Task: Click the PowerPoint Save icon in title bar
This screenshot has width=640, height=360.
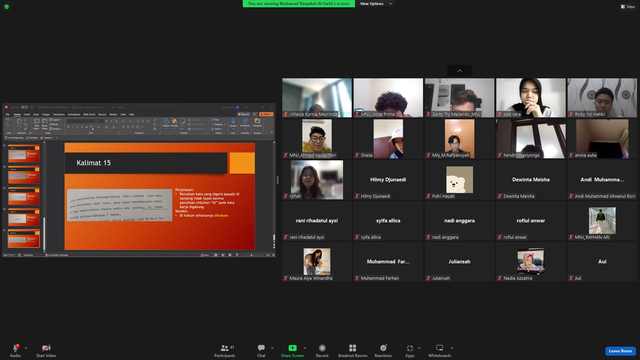Action: 32,107
